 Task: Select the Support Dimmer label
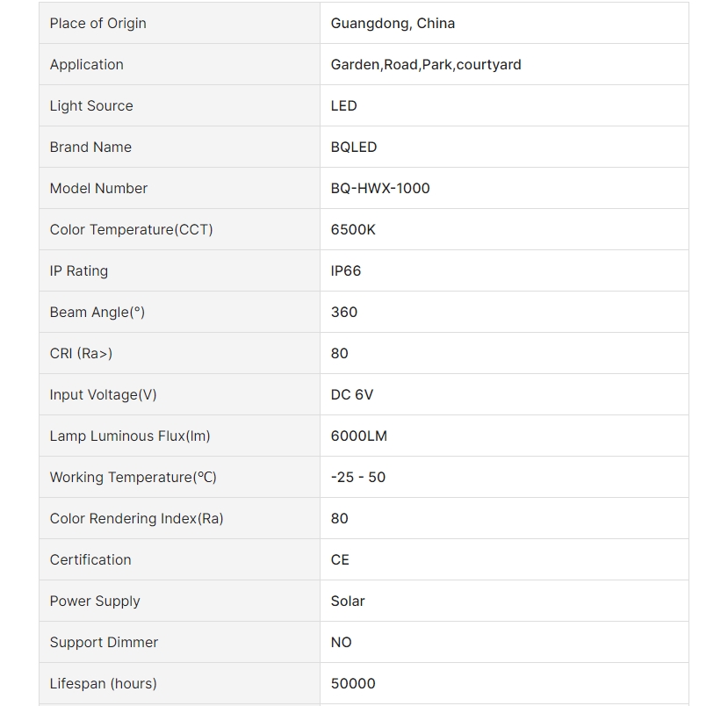click(x=104, y=643)
